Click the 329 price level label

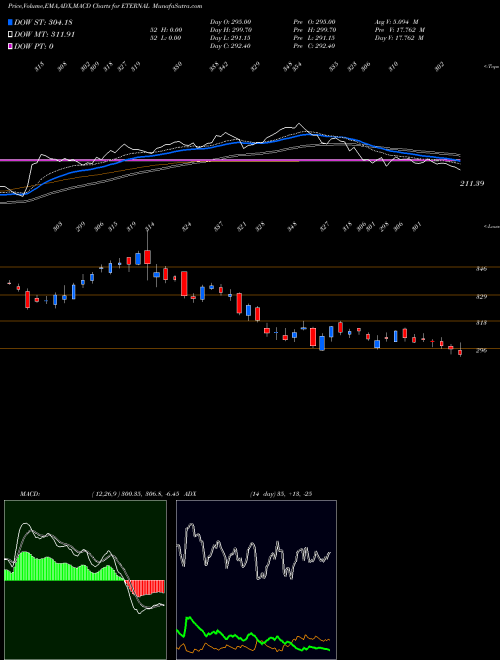(x=481, y=296)
